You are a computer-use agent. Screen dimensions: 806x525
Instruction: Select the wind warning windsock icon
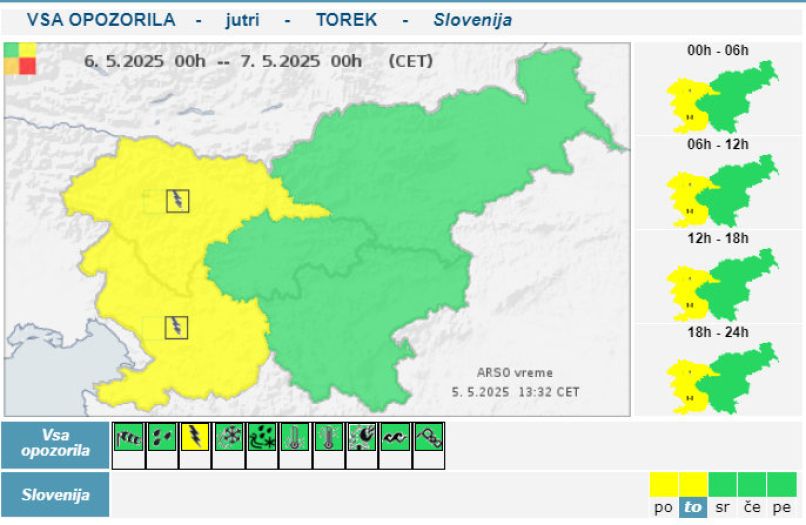pos(129,437)
